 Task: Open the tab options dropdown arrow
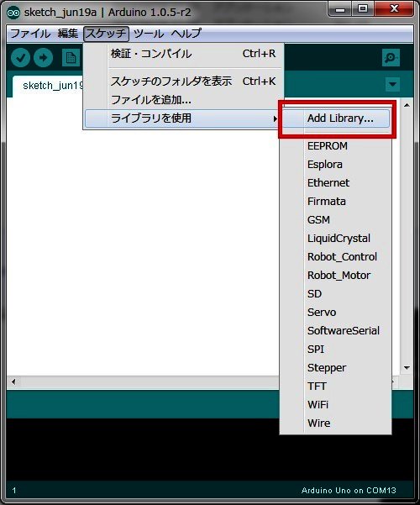tap(392, 84)
